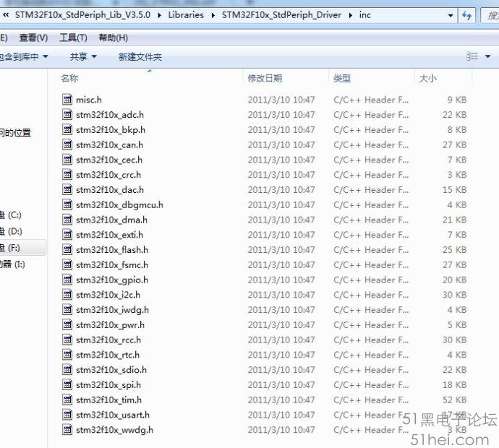Screen dimensions: 499x448
Task: Select the (C:) drive in navigation pane
Action: click(x=11, y=215)
